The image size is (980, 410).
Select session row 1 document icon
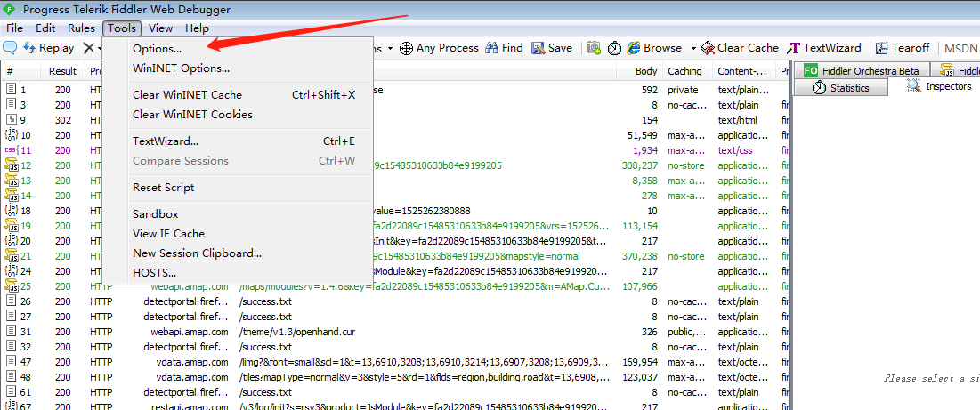click(x=12, y=90)
